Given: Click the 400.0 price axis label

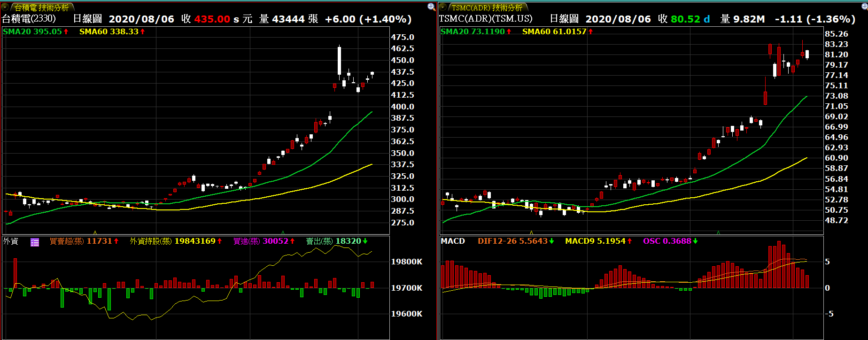Looking at the screenshot, I should (403, 107).
